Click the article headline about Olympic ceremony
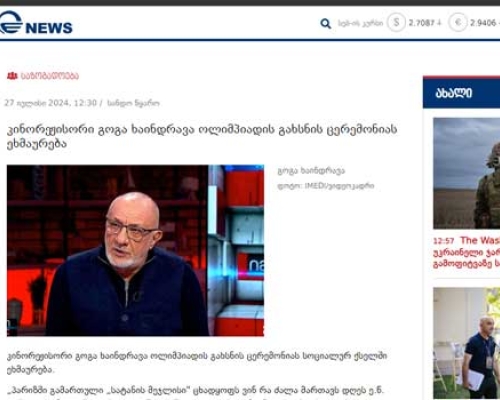Image resolution: width=500 pixels, height=400 pixels. click(x=202, y=136)
